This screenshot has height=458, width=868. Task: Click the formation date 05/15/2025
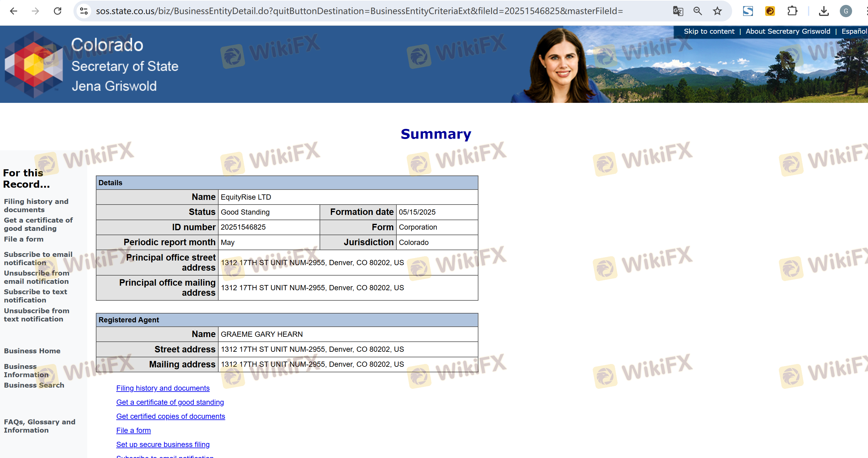click(x=417, y=212)
